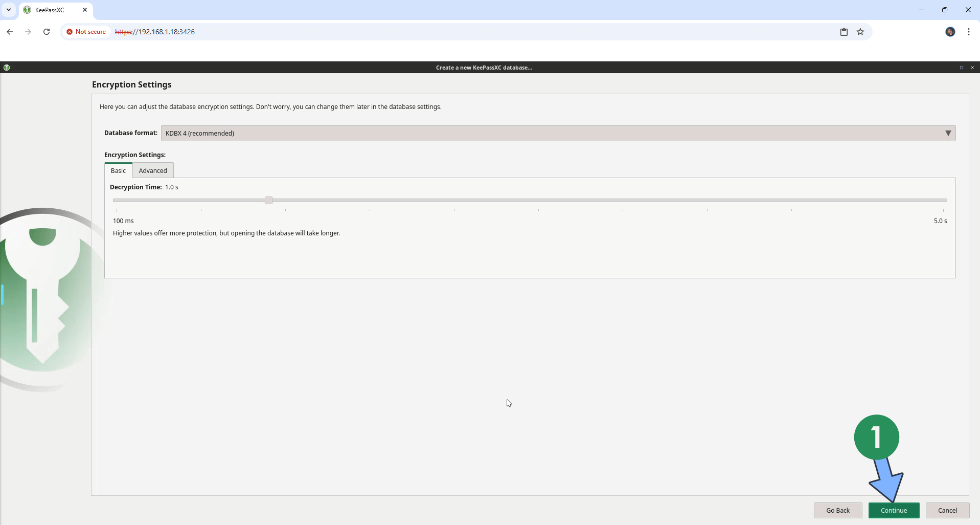980x525 pixels.
Task: Click the 100 ms slider minimum label
Action: coord(123,221)
